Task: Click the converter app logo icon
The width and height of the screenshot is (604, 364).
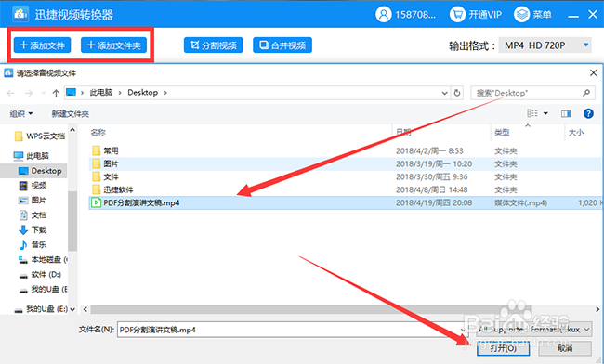Action: [20, 14]
